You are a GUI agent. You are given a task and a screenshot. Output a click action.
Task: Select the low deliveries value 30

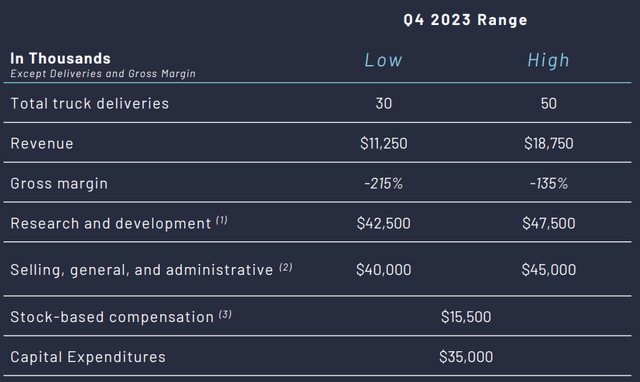384,103
